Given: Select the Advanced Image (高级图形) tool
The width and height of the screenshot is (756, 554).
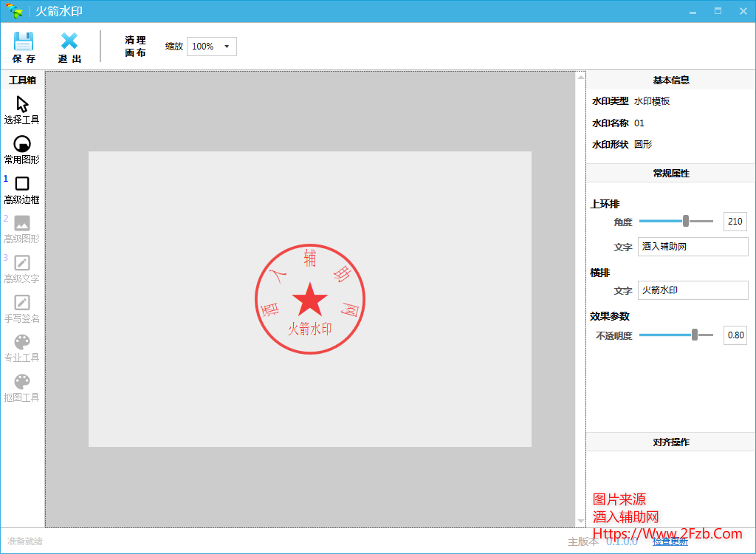Looking at the screenshot, I should click(22, 223).
